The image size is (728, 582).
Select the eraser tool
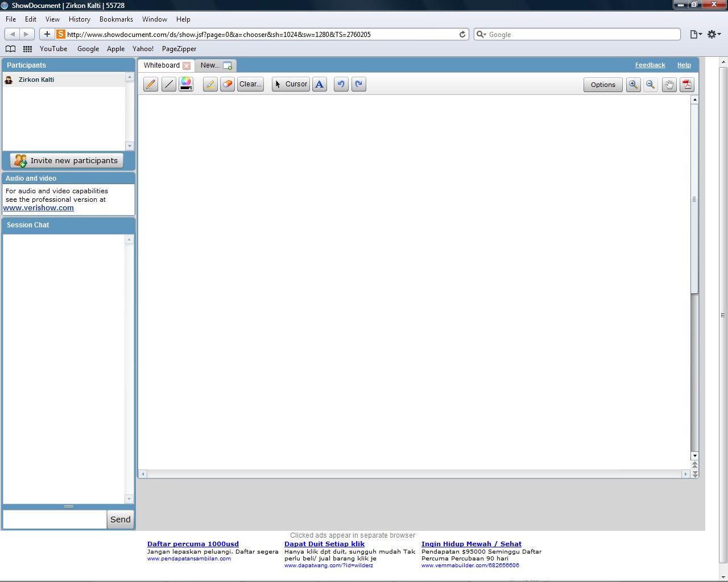pos(227,85)
